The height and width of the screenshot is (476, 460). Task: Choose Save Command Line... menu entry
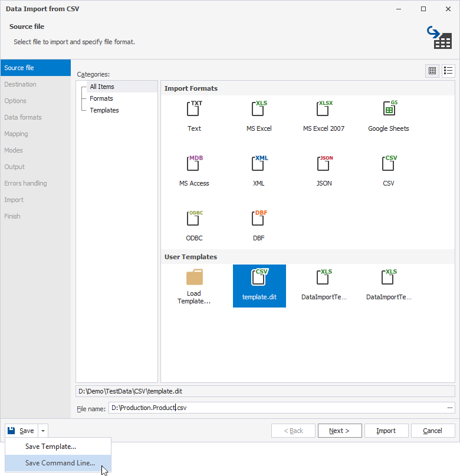pos(58,463)
